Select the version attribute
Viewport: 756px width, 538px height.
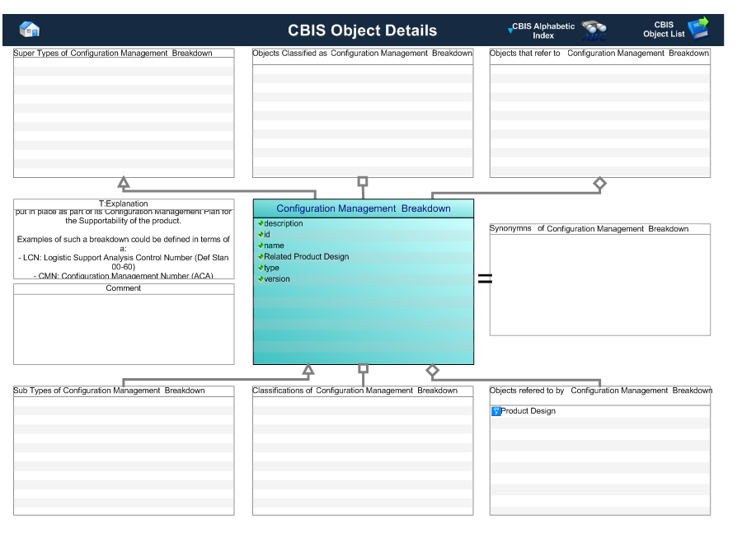point(277,278)
